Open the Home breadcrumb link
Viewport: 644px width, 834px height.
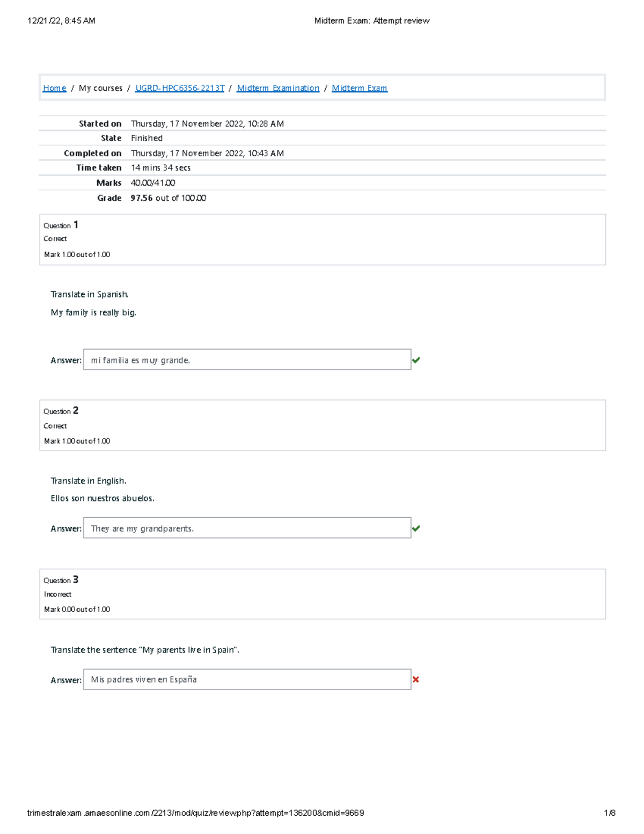pyautogui.click(x=54, y=88)
